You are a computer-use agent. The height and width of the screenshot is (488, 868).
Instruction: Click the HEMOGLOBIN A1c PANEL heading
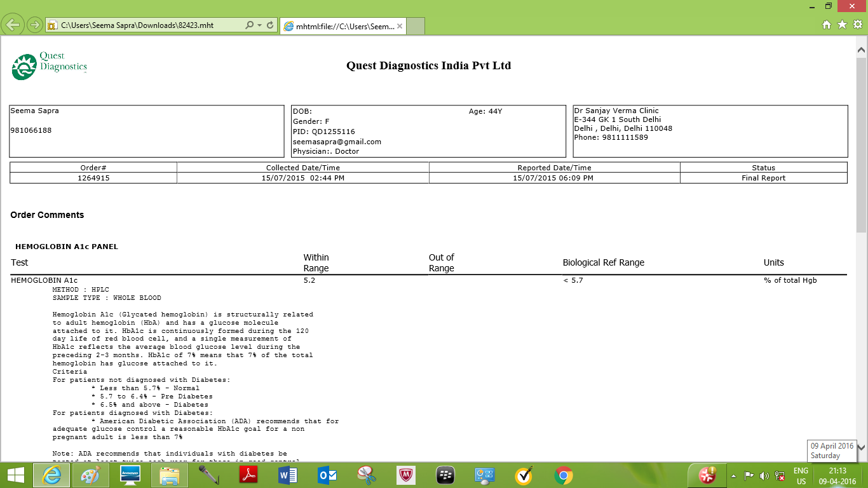(x=67, y=247)
